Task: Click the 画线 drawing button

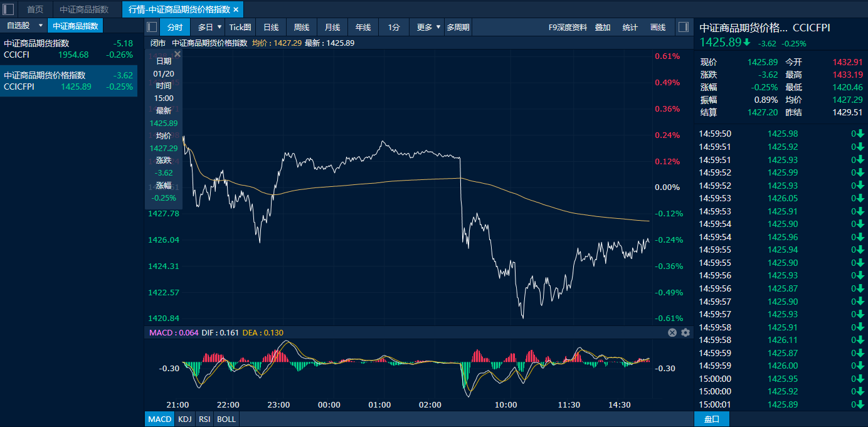Action: coord(658,27)
